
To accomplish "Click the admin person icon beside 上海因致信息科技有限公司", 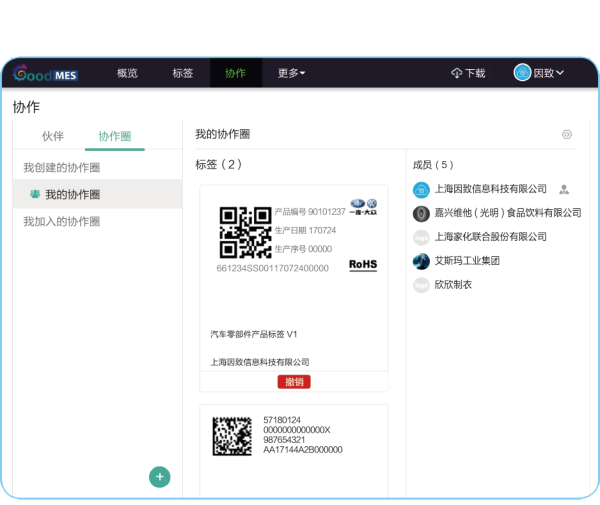I will [x=564, y=189].
